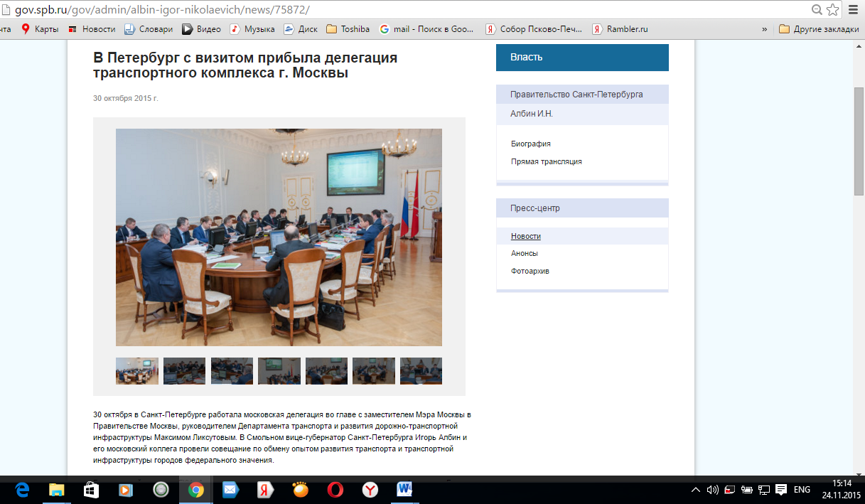
Task: Click the scrollbar up arrow
Action: tap(859, 45)
